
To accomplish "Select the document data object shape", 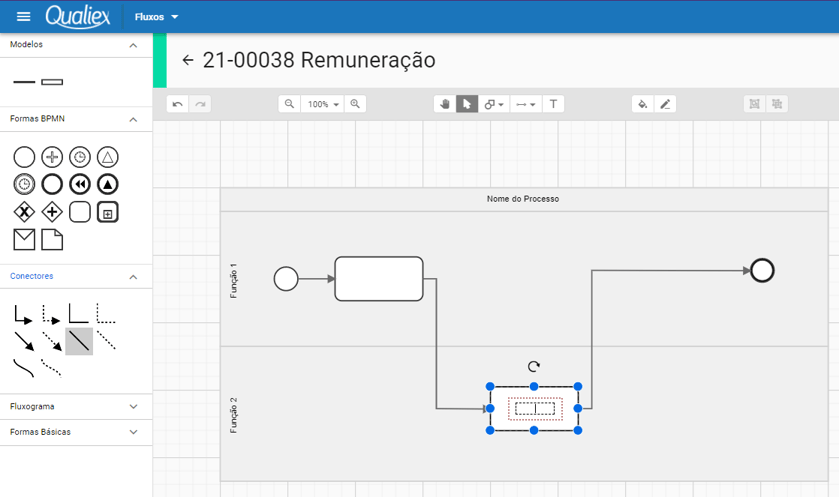I will (x=52, y=240).
